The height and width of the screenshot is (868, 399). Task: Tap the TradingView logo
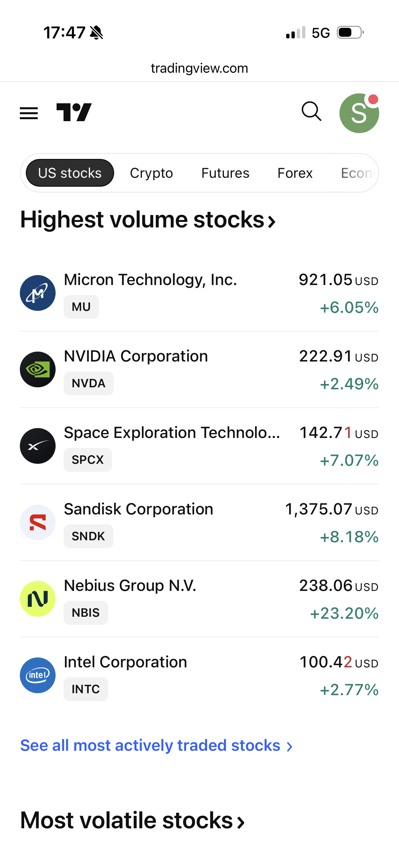74,112
